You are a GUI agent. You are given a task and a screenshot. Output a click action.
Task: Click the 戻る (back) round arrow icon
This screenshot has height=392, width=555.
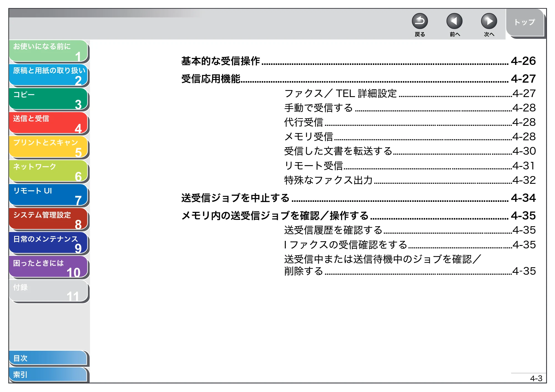coord(420,21)
